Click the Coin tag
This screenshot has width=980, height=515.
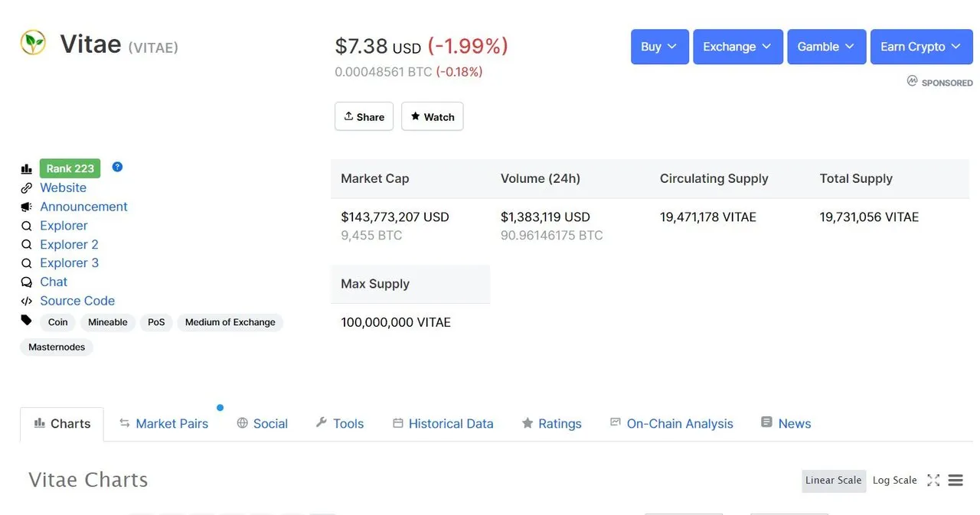(58, 322)
